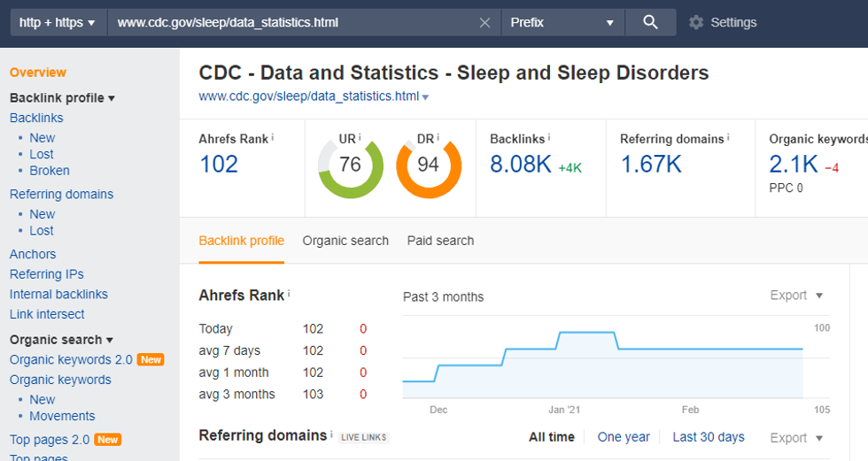Open Internal backlinks report
Image resolution: width=868 pixels, height=461 pixels.
point(58,294)
